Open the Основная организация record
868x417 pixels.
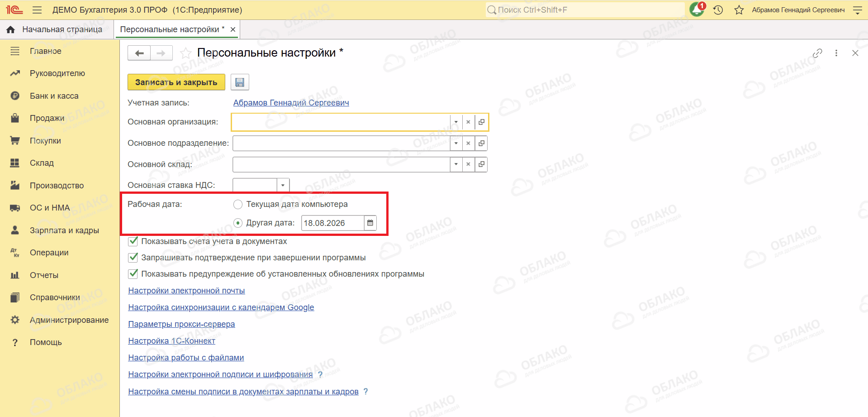(481, 122)
